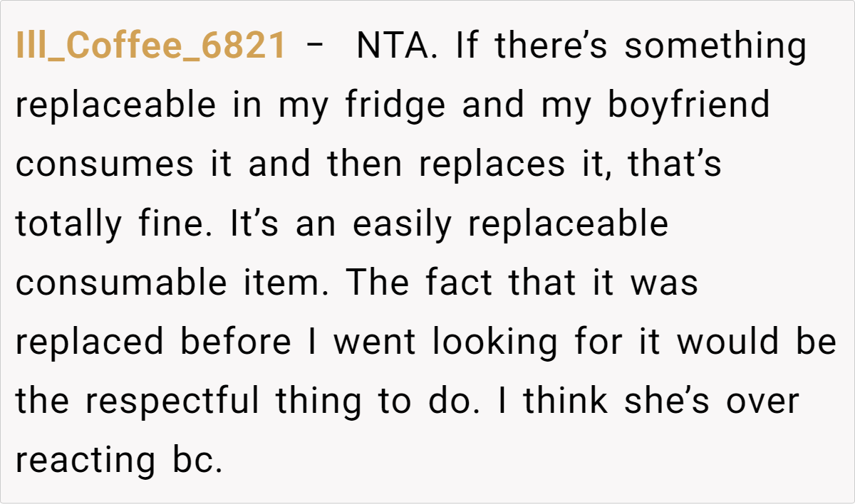Click the word "before" in the comment
The height and width of the screenshot is (504, 855).
[235, 342]
